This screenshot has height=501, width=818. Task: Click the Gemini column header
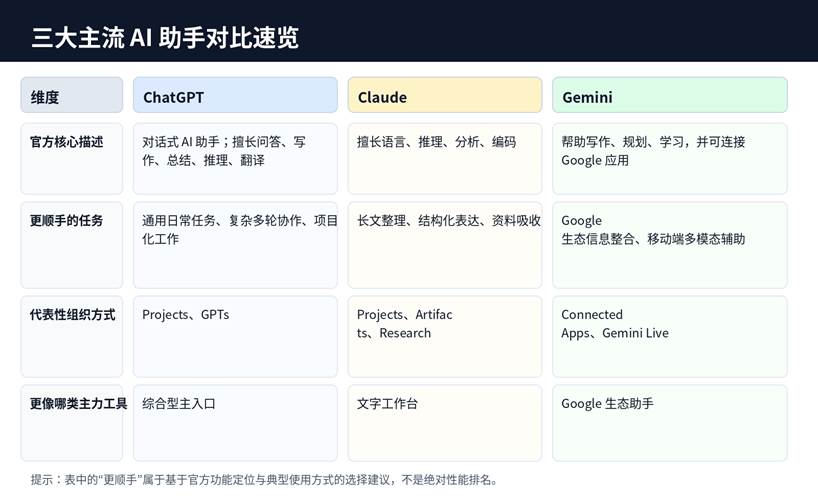point(669,96)
